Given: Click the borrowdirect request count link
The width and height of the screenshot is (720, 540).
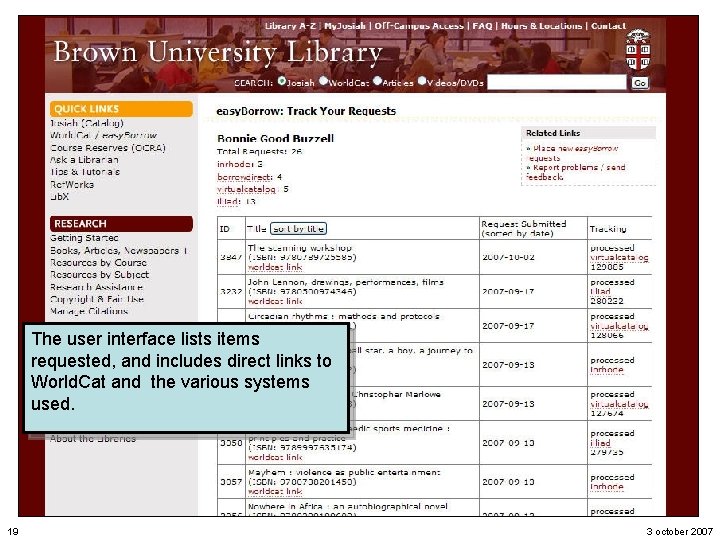Looking at the screenshot, I should [245, 177].
